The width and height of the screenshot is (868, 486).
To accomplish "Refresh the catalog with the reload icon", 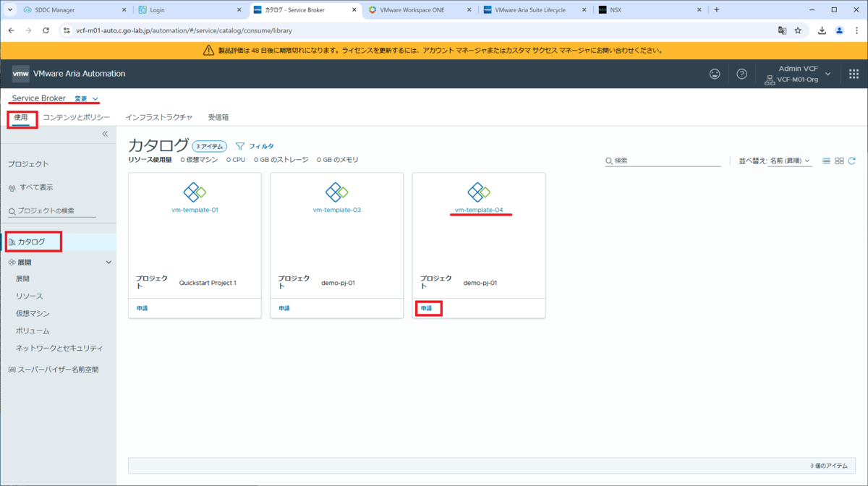I will [851, 161].
